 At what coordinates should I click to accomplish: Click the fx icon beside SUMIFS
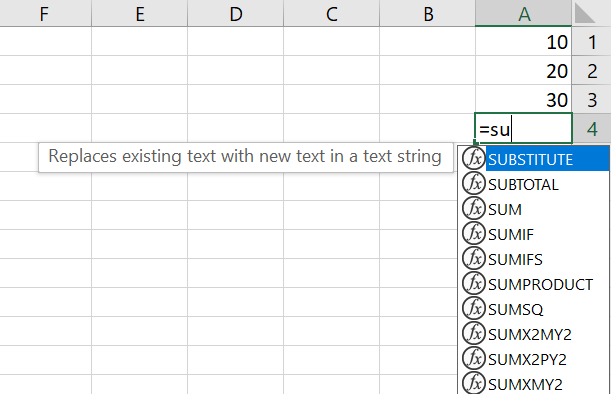473,258
